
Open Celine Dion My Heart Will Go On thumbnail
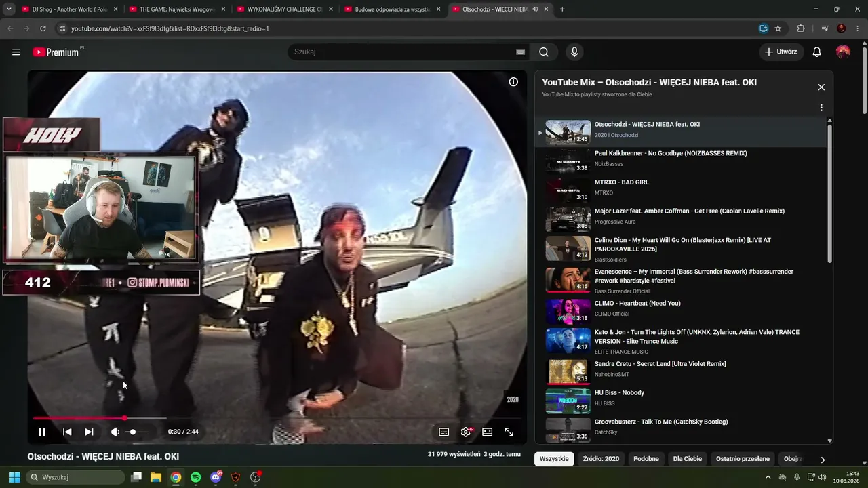click(x=568, y=249)
